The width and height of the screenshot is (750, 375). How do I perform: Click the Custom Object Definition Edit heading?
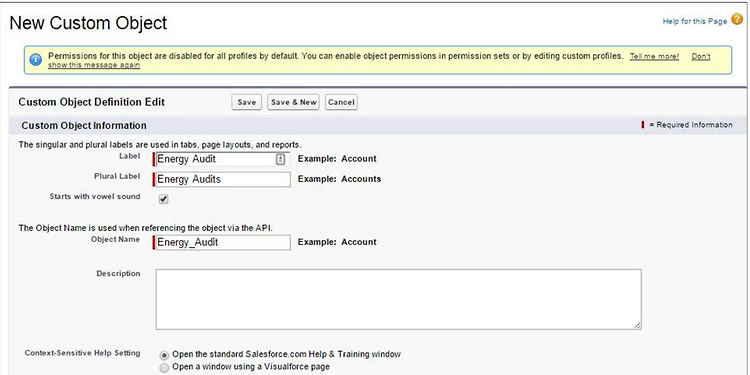click(x=91, y=102)
